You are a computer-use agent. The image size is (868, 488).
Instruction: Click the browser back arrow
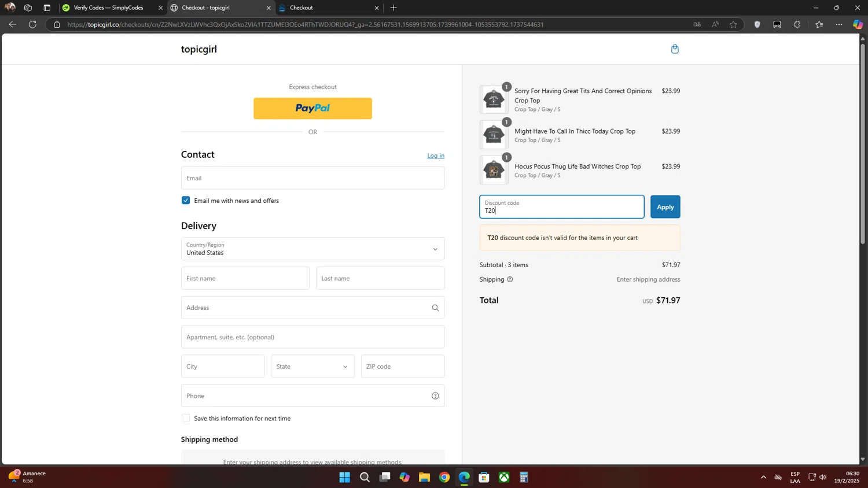pyautogui.click(x=12, y=24)
